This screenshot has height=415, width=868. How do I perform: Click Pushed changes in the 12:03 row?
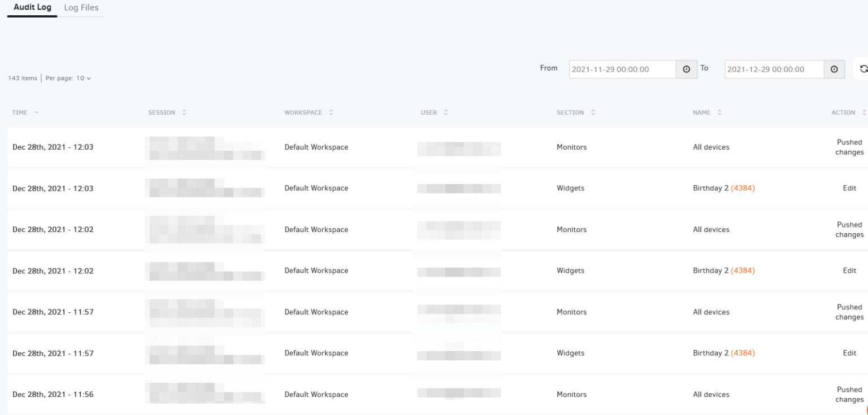[x=849, y=147]
